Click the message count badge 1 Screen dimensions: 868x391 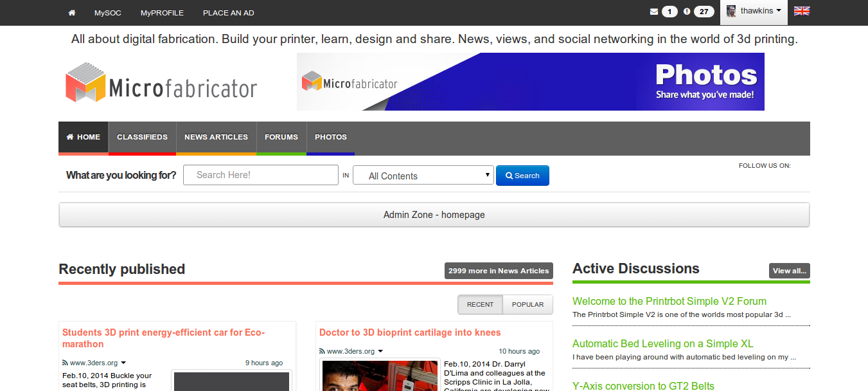point(670,12)
